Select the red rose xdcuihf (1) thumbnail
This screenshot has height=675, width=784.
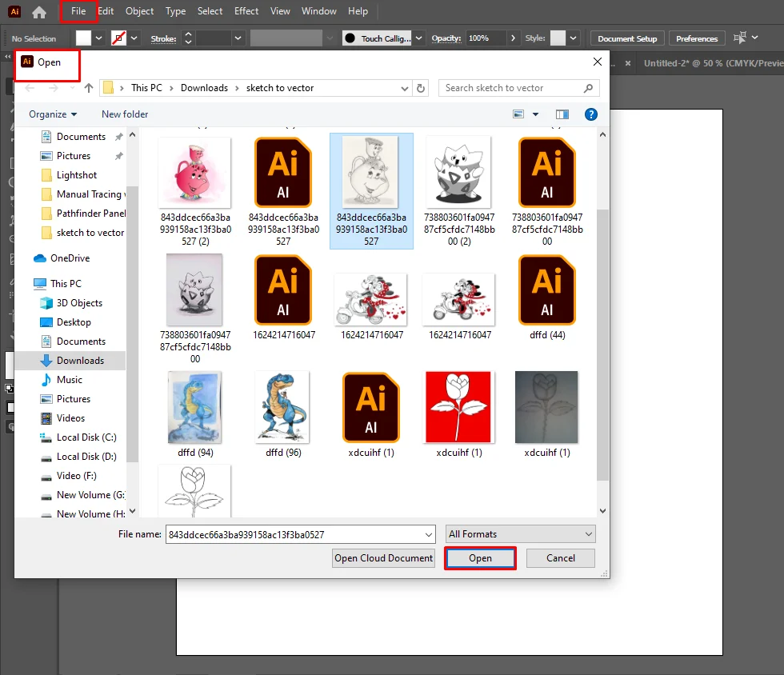(x=459, y=408)
